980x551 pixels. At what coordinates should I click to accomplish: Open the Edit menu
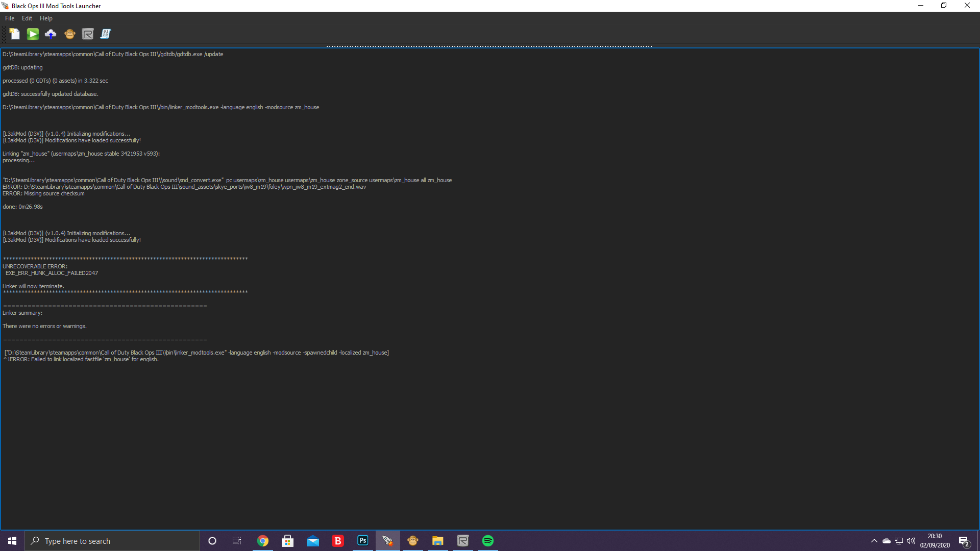click(x=27, y=18)
